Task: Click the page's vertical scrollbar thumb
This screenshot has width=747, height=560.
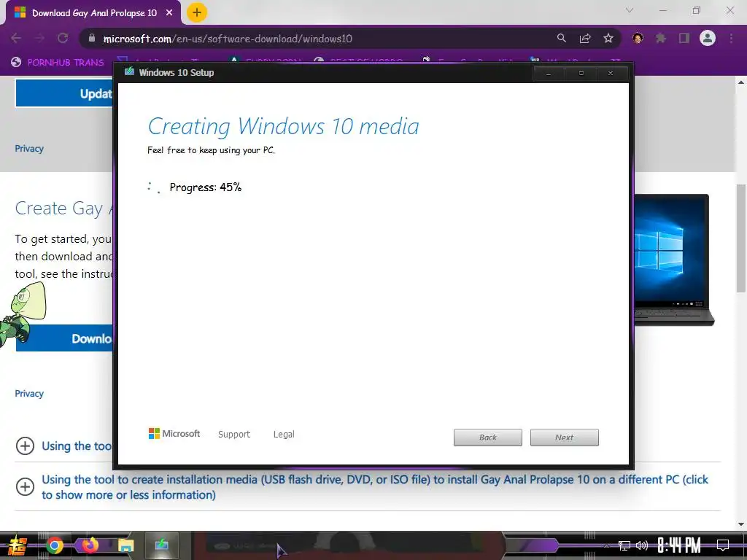Action: [x=741, y=238]
